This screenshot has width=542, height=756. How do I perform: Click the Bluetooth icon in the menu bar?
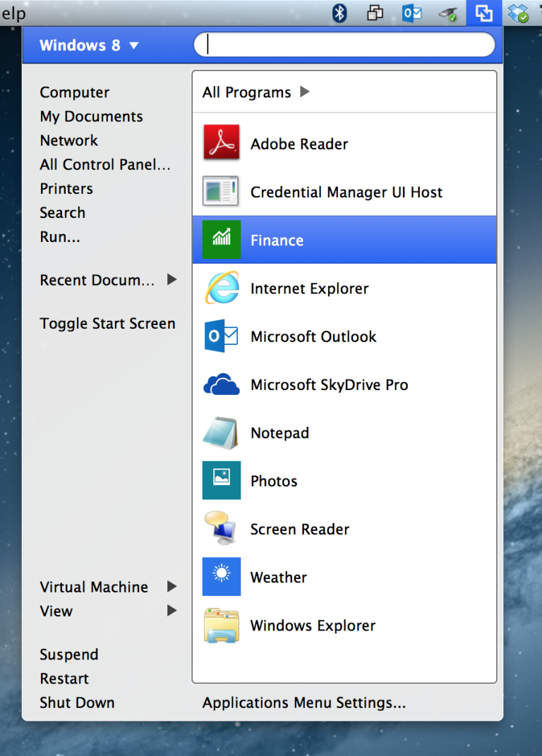pyautogui.click(x=339, y=13)
